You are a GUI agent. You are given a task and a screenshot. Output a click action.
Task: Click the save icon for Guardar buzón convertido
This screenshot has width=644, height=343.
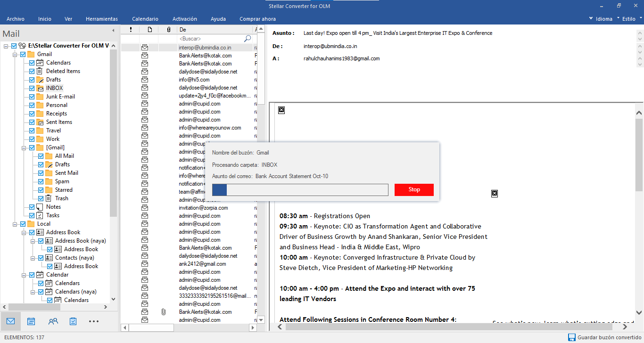tap(571, 337)
